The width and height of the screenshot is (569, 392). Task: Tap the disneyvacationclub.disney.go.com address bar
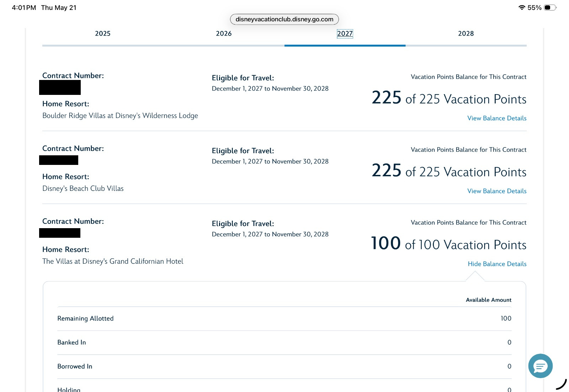click(284, 19)
